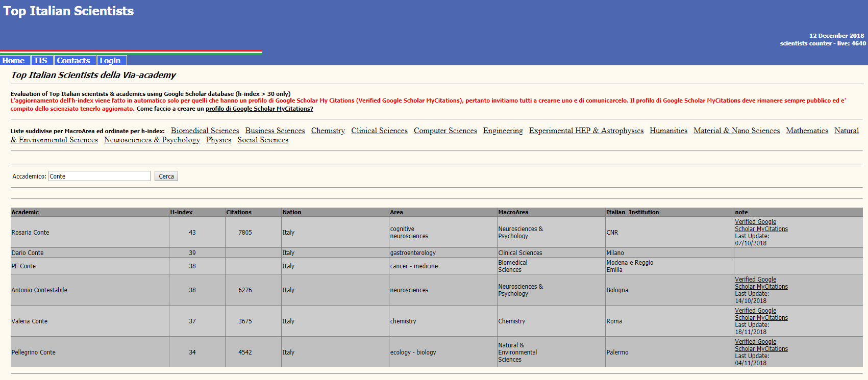This screenshot has height=380, width=868.
Task: Open the Social Sciences list
Action: (x=263, y=140)
